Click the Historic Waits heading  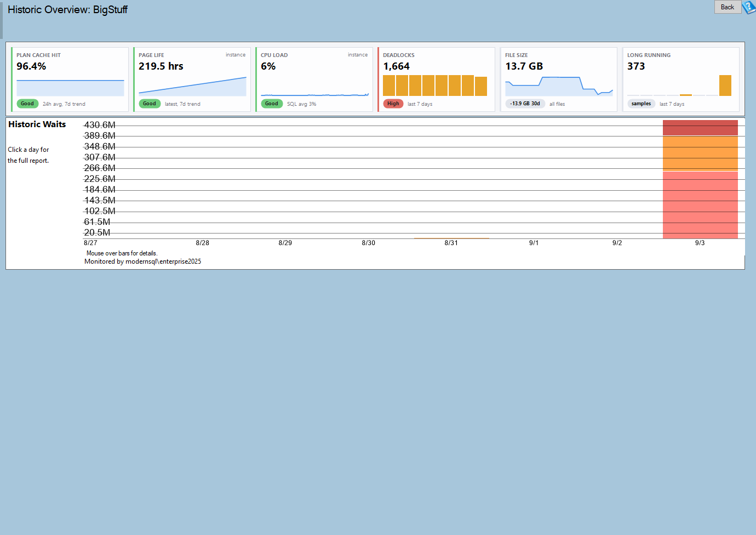coord(37,124)
